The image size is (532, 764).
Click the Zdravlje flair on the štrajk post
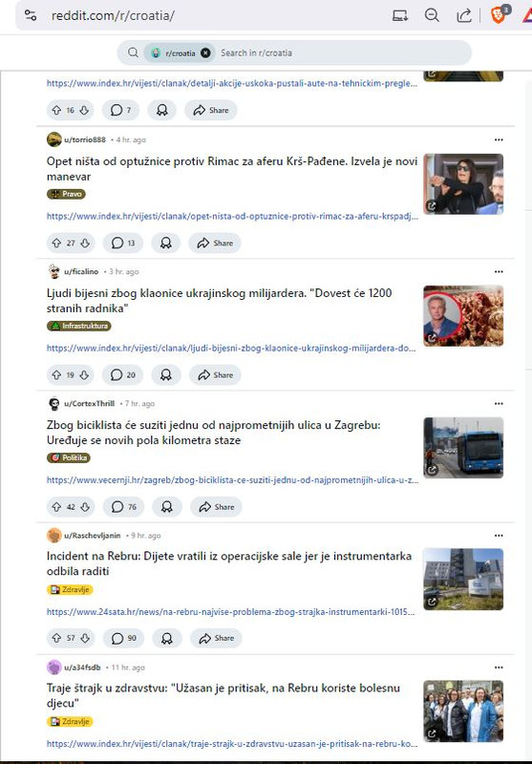[70, 722]
